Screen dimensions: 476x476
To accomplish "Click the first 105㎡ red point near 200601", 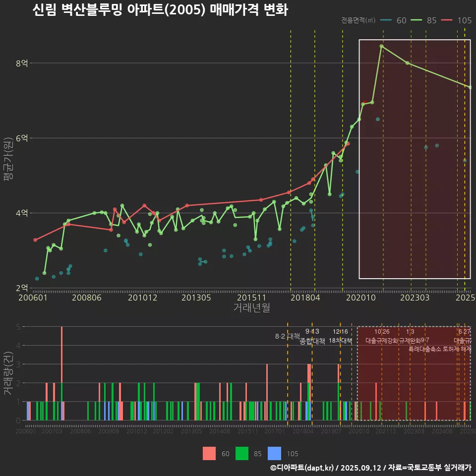I will [x=35, y=240].
